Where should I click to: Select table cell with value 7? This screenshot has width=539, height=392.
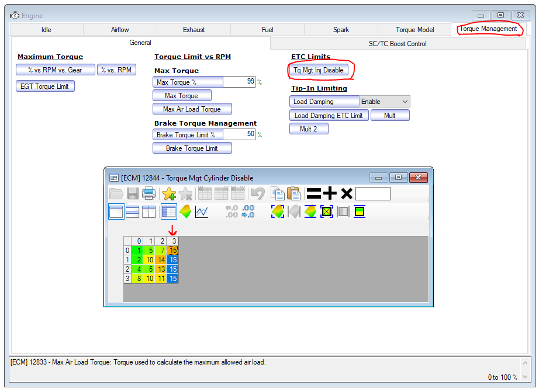[161, 251]
